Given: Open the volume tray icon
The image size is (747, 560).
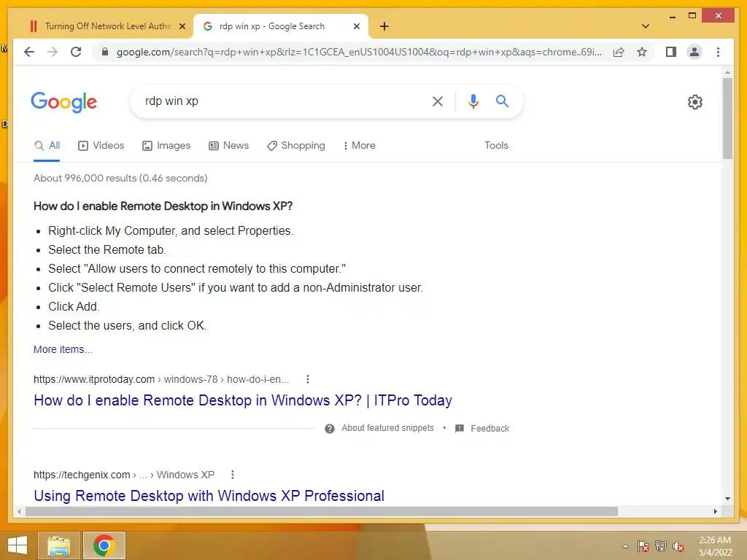Looking at the screenshot, I should point(678,546).
